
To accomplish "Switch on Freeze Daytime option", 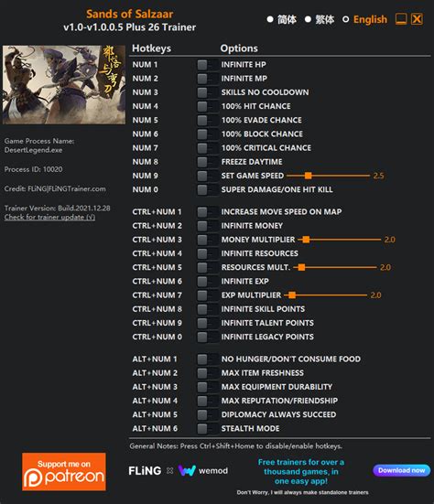I will [207, 162].
